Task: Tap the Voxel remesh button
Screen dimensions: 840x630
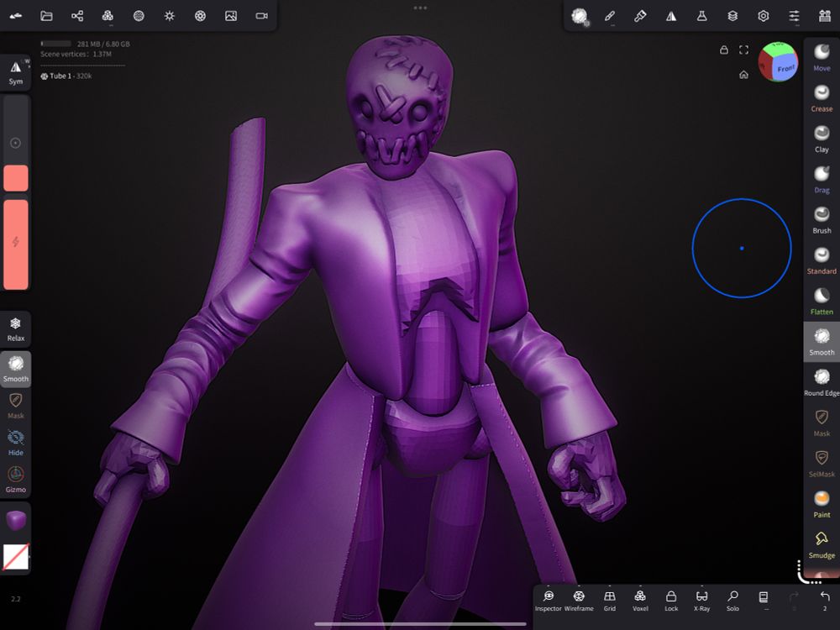Action: point(640,601)
